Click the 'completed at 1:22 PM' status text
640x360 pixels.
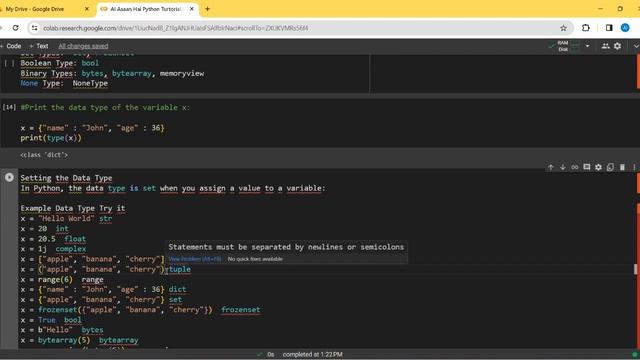pos(312,355)
